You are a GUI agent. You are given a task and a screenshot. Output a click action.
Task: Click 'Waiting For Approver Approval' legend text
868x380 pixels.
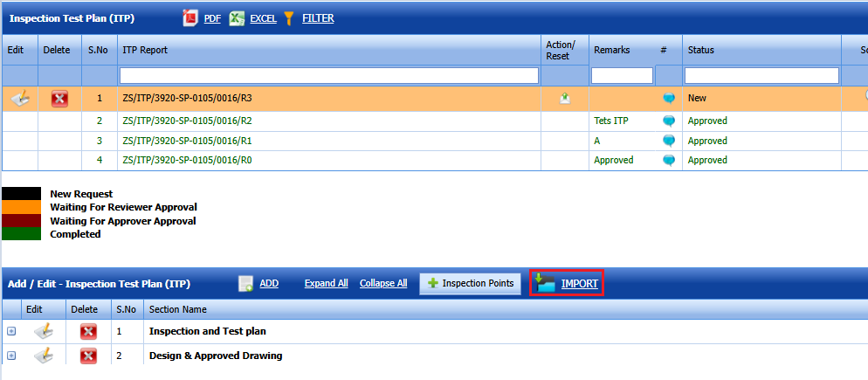tap(123, 220)
